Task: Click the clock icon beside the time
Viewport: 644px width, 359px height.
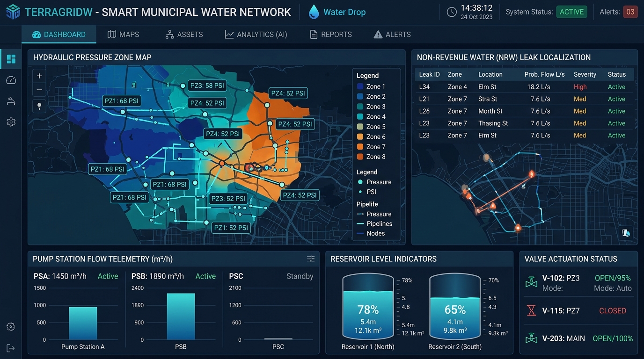Action: click(x=452, y=12)
